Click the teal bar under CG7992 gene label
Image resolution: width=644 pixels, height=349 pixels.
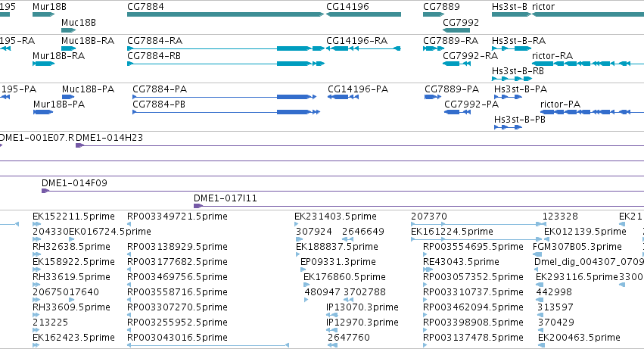456,30
